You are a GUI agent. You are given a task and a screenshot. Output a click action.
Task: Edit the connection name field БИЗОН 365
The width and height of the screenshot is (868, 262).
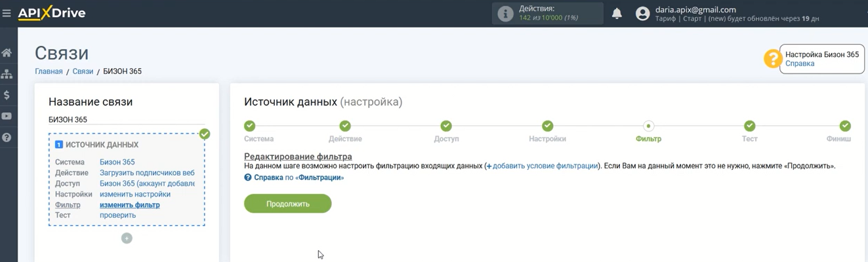click(127, 120)
